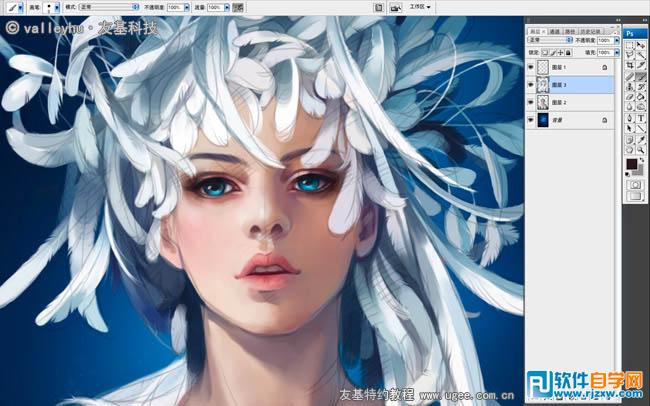Toggle lock image pixels brush icon
650x406 pixels.
553,53
